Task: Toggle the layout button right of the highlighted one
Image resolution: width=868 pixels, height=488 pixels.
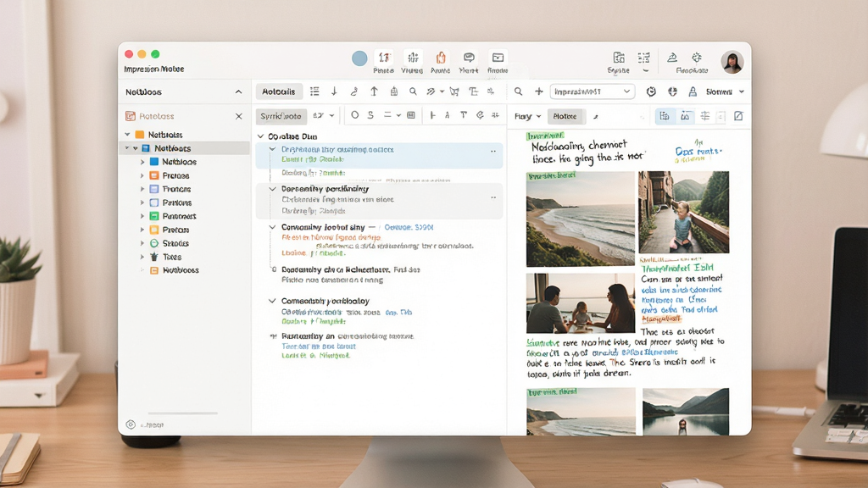Action: click(685, 116)
